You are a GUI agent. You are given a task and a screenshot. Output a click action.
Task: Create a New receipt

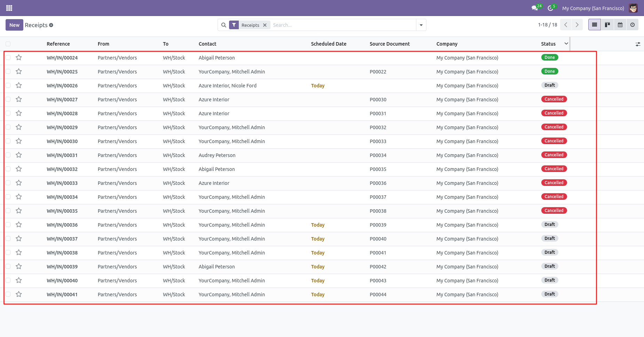[14, 25]
